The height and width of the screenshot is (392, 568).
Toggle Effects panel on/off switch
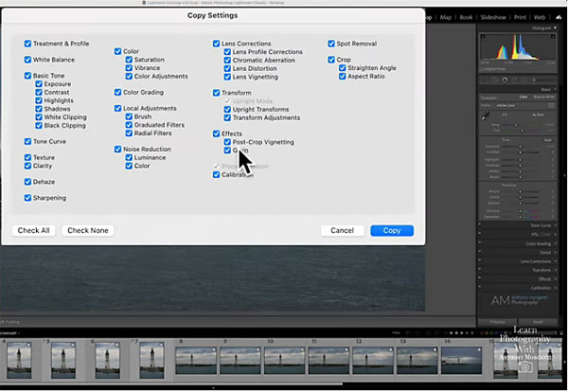pyautogui.click(x=480, y=278)
